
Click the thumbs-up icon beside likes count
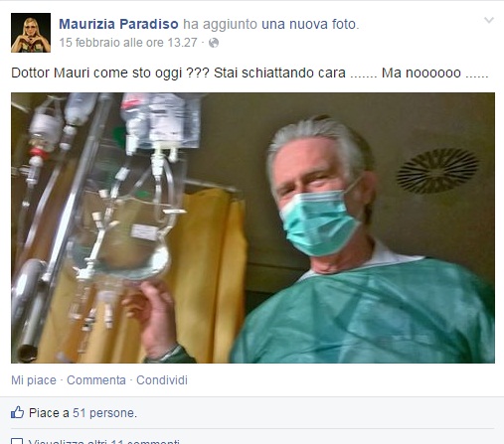pyautogui.click(x=17, y=412)
